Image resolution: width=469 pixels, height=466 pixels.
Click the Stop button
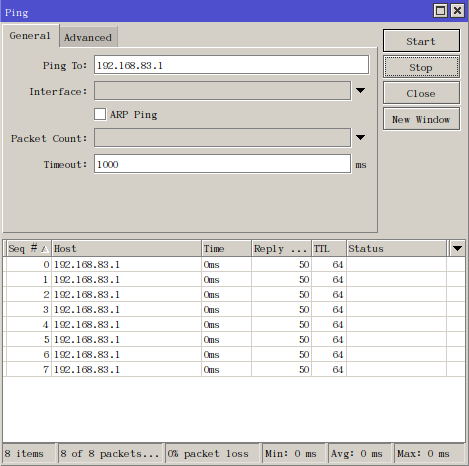tap(421, 67)
